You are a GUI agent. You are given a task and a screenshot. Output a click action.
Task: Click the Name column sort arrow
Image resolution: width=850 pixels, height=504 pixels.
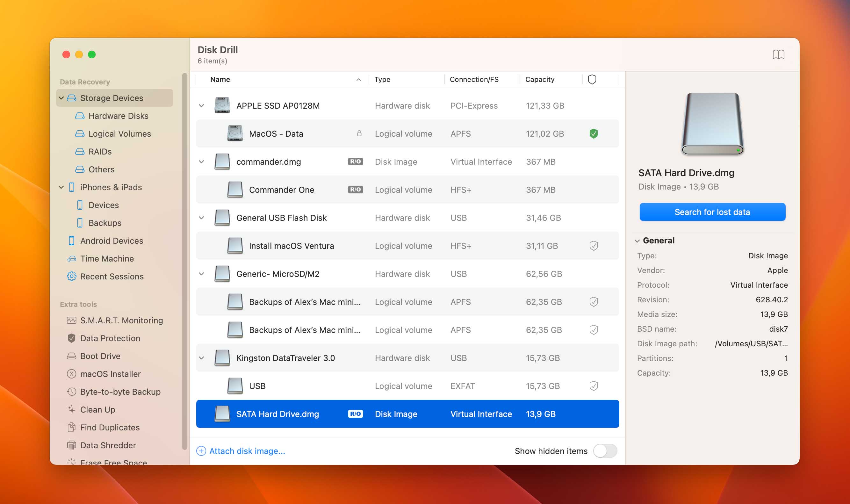click(x=359, y=79)
